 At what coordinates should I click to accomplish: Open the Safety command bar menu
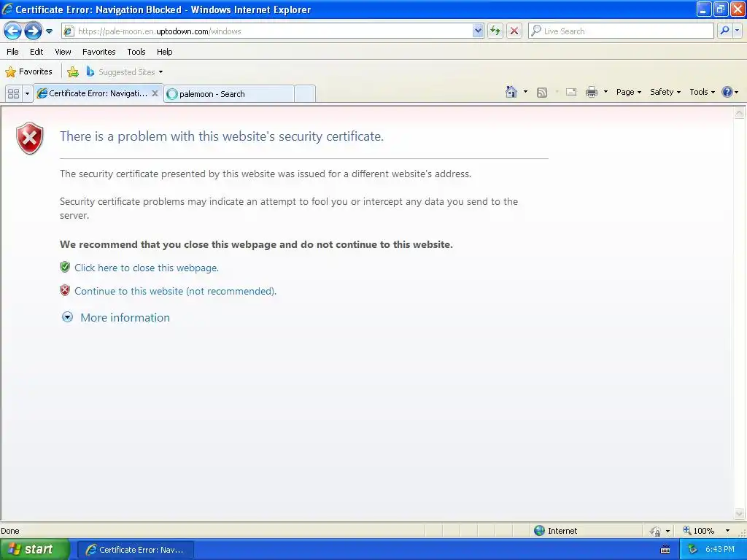665,92
